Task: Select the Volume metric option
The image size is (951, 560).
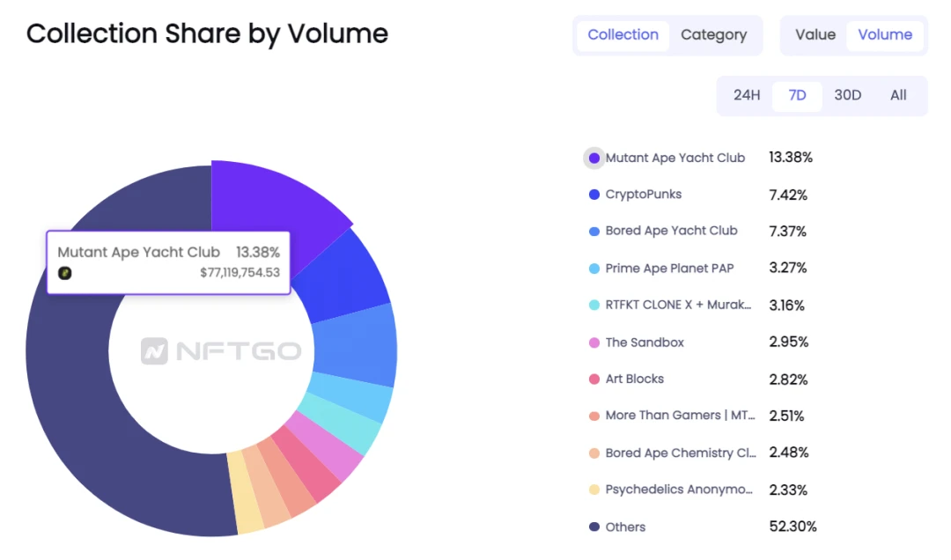Action: (x=885, y=35)
